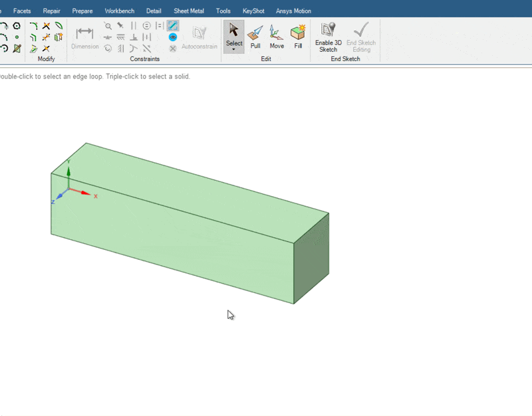Click the red X axis of origin
This screenshot has width=532, height=416.
[82, 193]
